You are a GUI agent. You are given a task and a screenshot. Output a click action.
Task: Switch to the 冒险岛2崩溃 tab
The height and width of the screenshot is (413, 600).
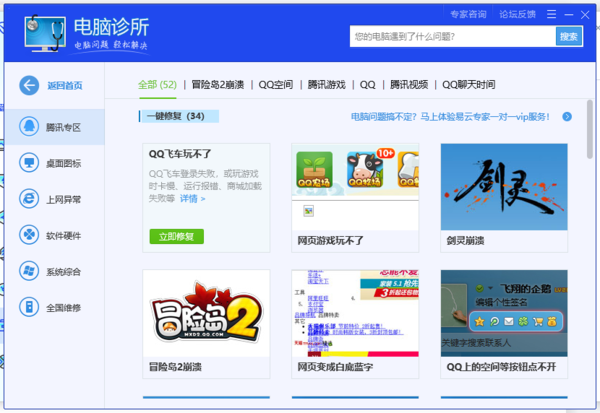[x=218, y=85]
